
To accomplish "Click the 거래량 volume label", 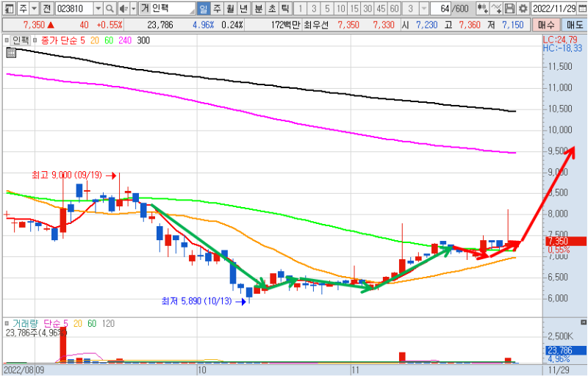I will [25, 323].
